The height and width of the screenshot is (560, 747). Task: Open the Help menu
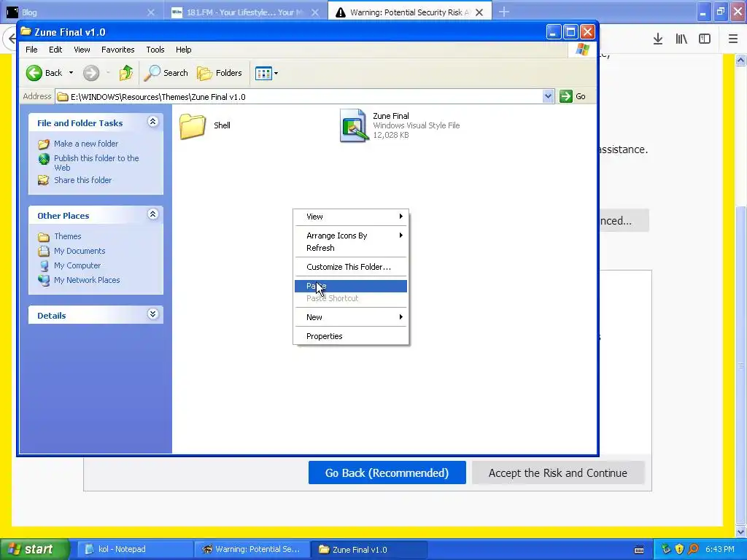(183, 50)
